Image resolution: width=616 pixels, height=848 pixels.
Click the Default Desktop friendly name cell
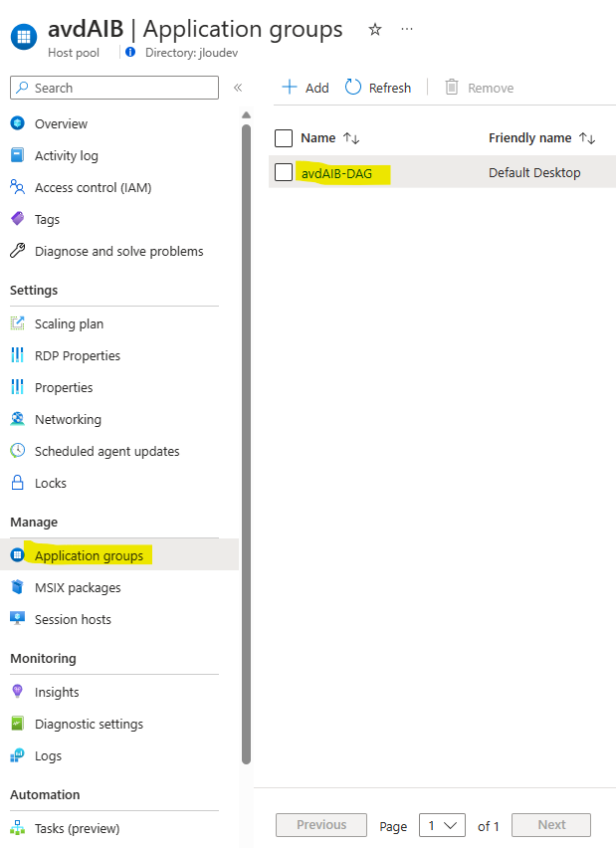[534, 172]
